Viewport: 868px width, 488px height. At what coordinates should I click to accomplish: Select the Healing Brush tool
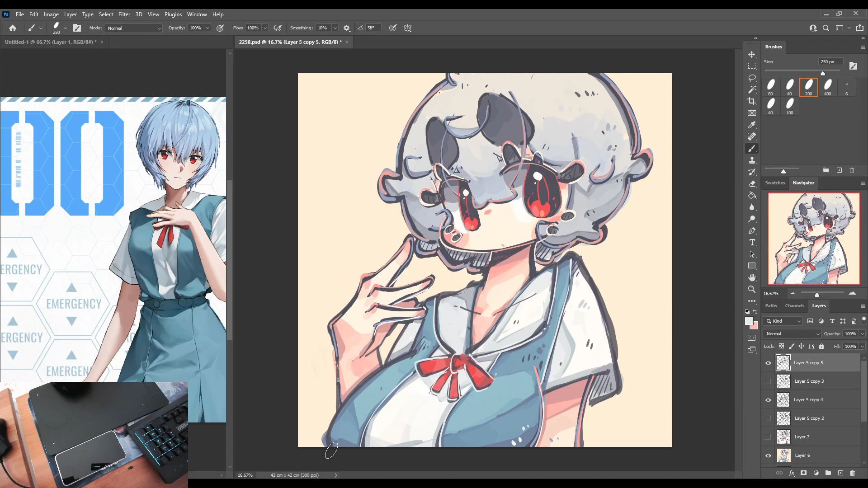tap(752, 136)
